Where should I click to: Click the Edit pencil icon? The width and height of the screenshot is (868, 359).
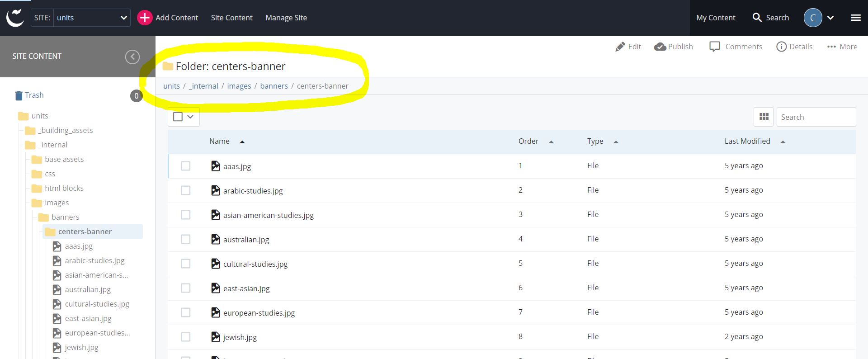(x=620, y=47)
